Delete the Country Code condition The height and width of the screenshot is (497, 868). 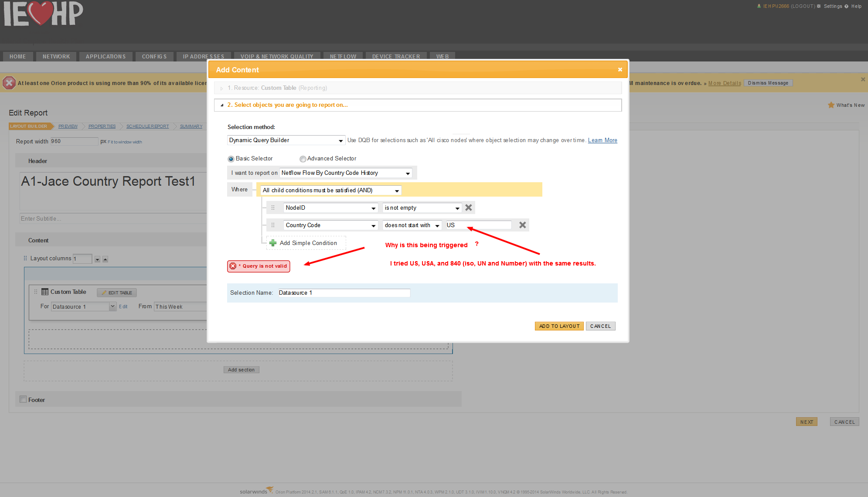coord(522,225)
